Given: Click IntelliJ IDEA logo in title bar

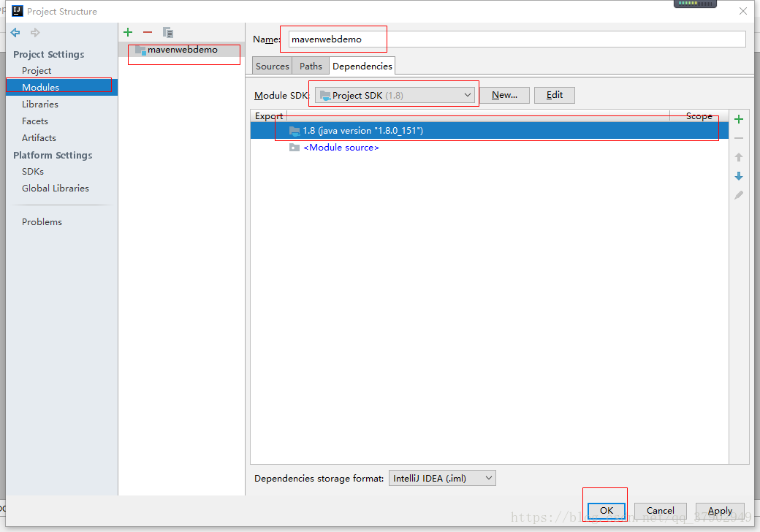Looking at the screenshot, I should [x=18, y=11].
